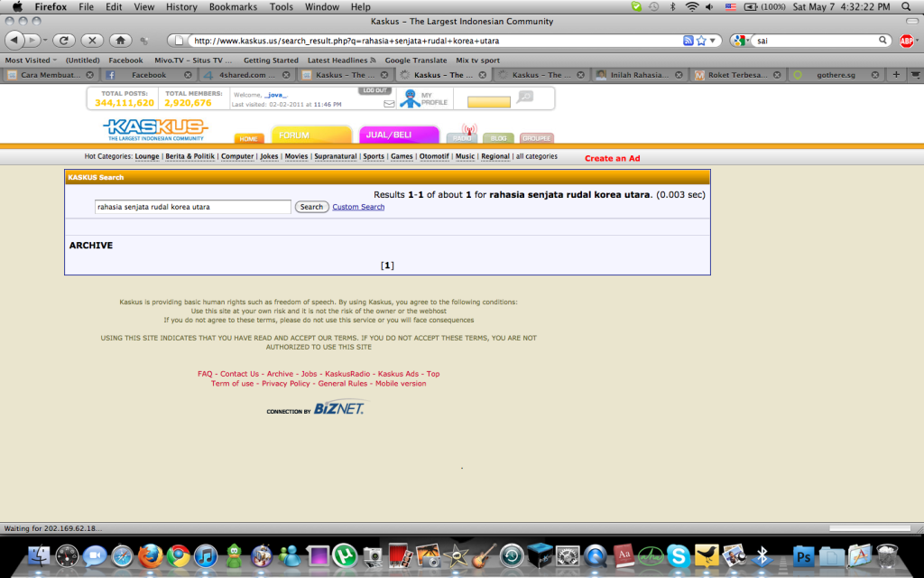Open uTorrent from the dock
This screenshot has height=578, width=924.
[x=345, y=555]
